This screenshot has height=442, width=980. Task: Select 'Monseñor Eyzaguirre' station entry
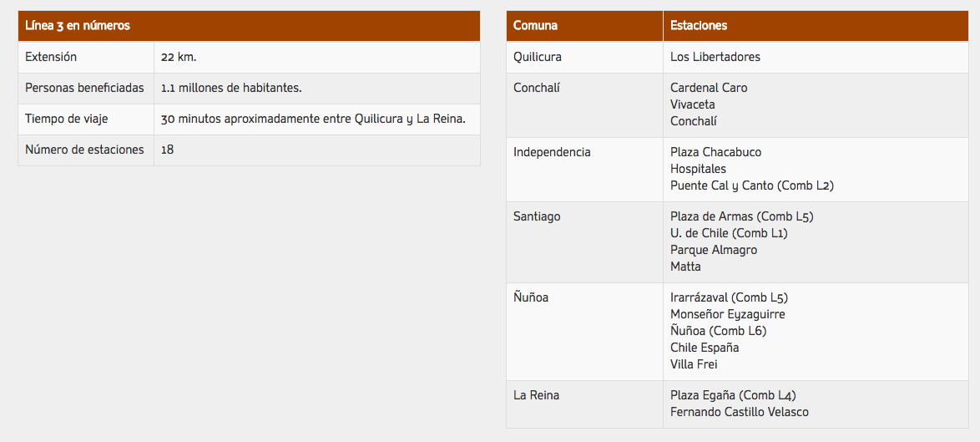(x=727, y=314)
